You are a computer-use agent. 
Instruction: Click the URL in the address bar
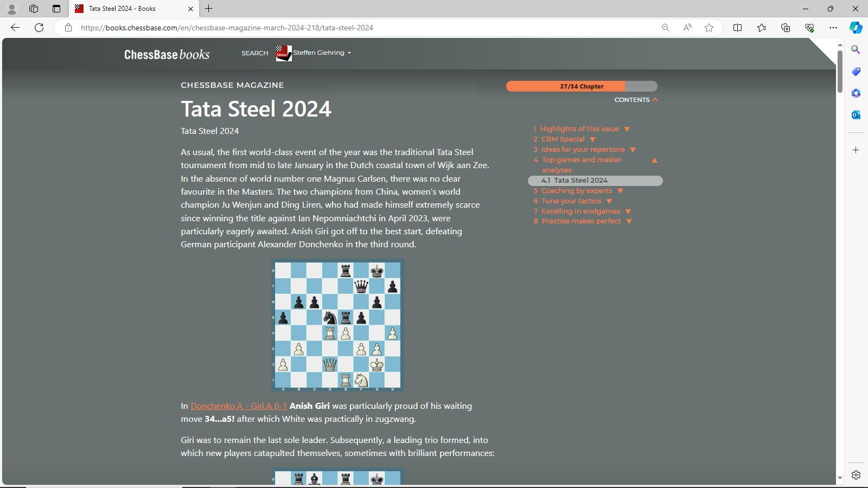[227, 28]
